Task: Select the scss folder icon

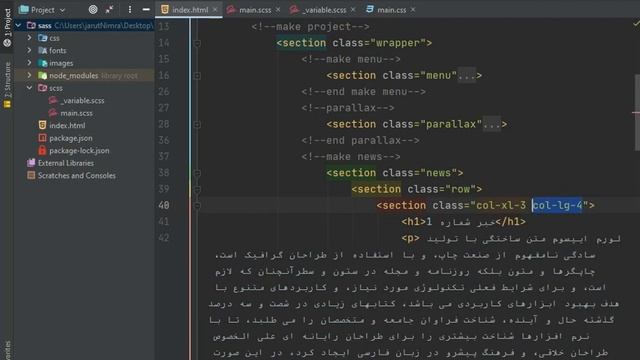Action: tap(42, 88)
